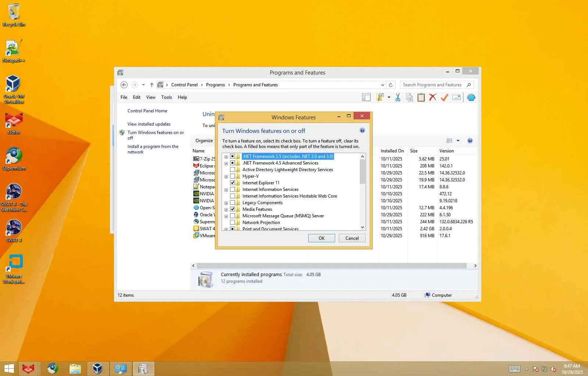
Task: Enable the Legacy Components checkbox
Action: [232, 203]
